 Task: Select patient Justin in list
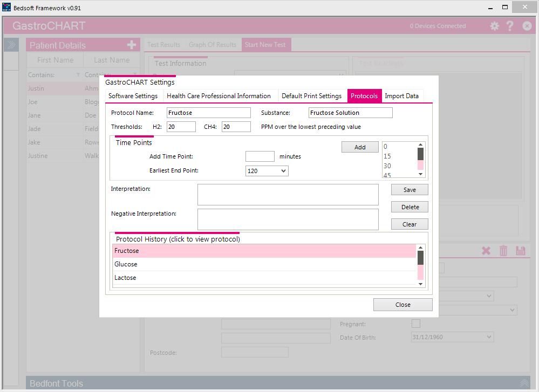click(63, 88)
